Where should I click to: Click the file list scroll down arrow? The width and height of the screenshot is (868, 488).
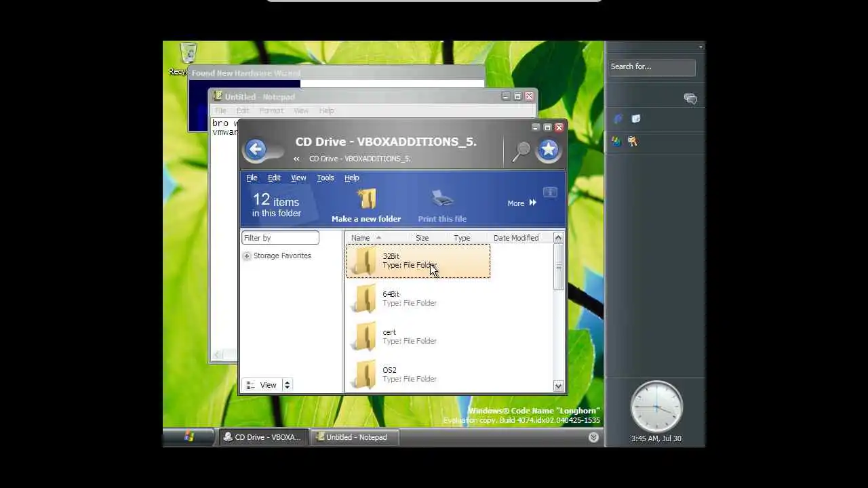coord(558,386)
